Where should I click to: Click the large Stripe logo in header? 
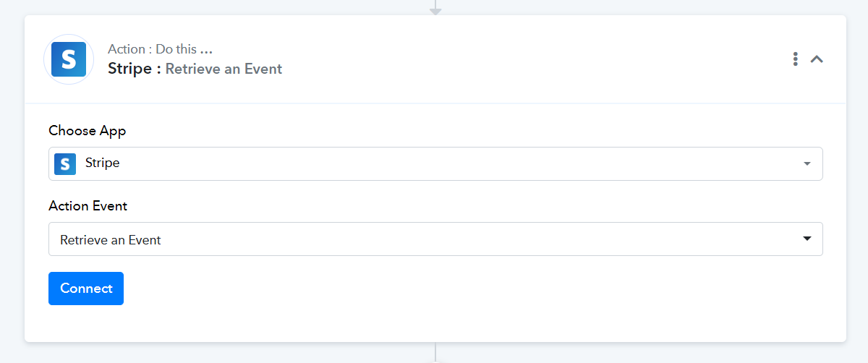[69, 59]
